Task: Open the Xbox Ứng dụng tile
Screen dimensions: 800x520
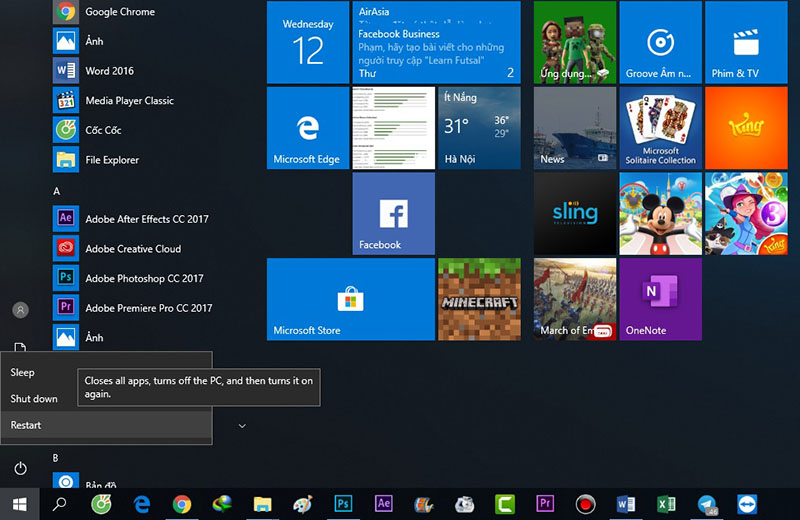Action: (x=575, y=42)
